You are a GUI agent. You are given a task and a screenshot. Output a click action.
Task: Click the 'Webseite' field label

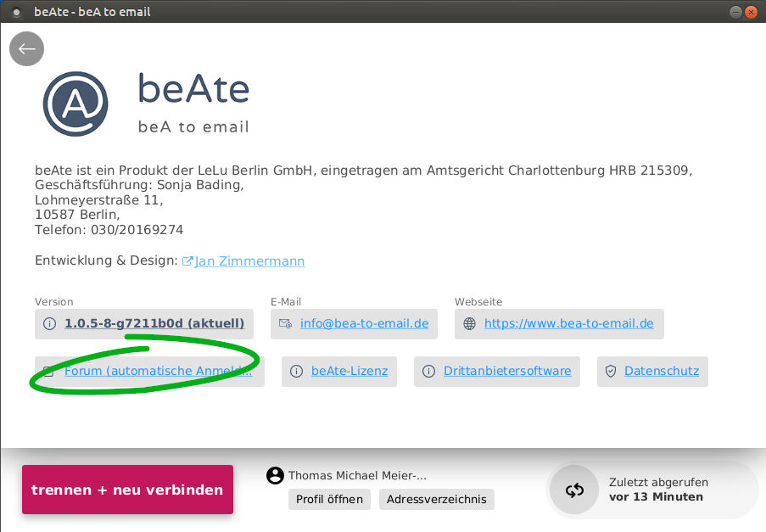[478, 302]
